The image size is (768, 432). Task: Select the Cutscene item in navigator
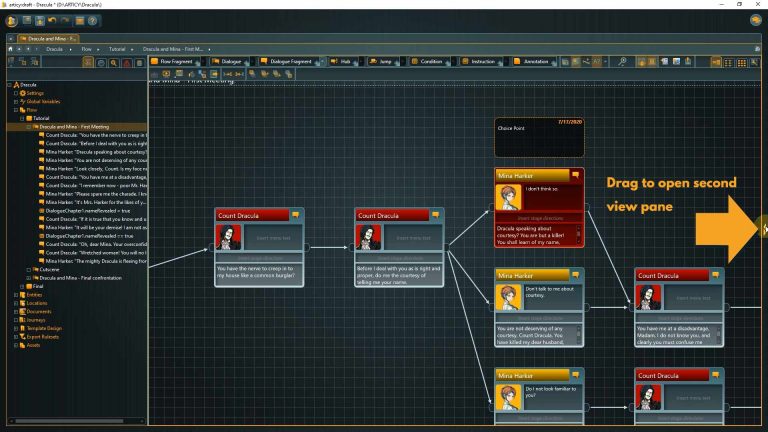pos(49,269)
